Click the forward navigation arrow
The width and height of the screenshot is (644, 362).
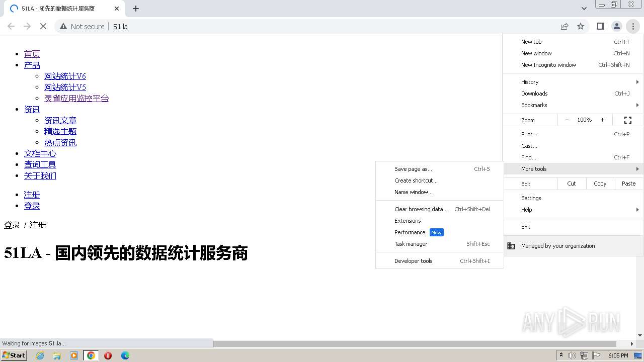pos(27,26)
